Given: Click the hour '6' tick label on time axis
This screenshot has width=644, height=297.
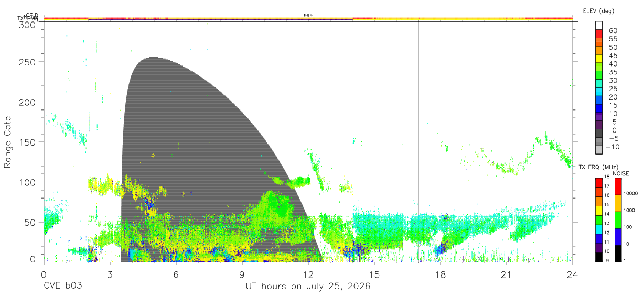Looking at the screenshot, I should click(x=176, y=274).
